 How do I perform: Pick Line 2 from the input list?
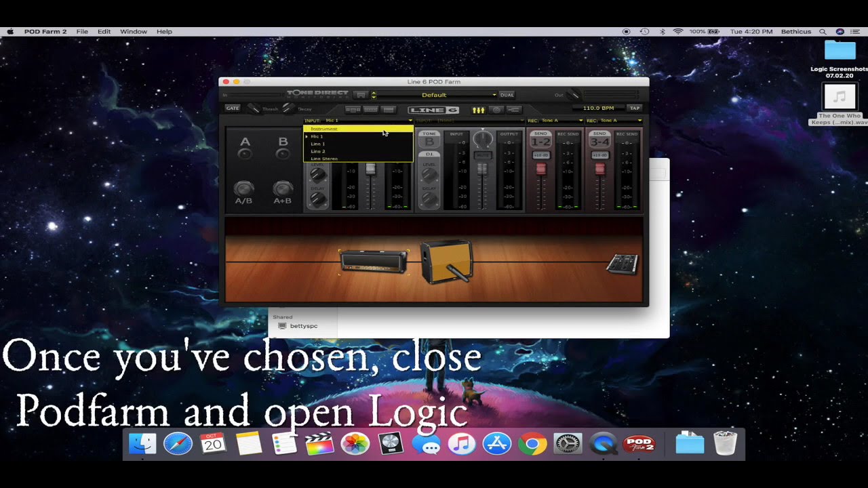358,151
